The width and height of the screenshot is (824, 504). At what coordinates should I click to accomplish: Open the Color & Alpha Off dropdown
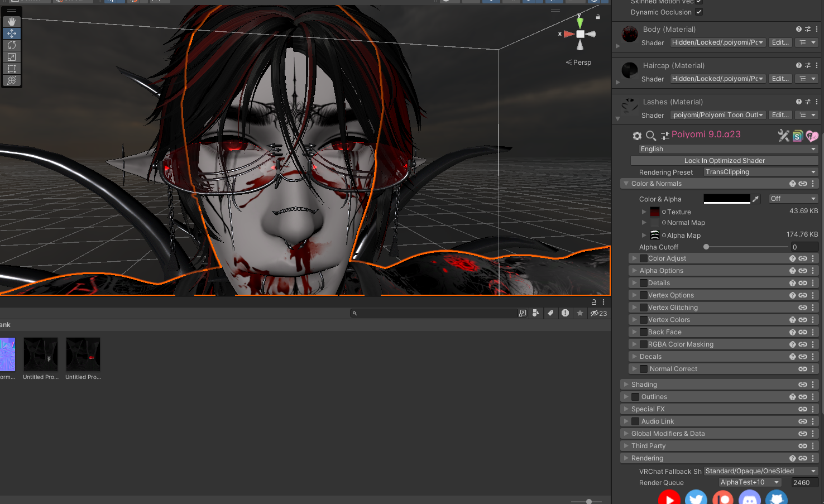point(793,199)
